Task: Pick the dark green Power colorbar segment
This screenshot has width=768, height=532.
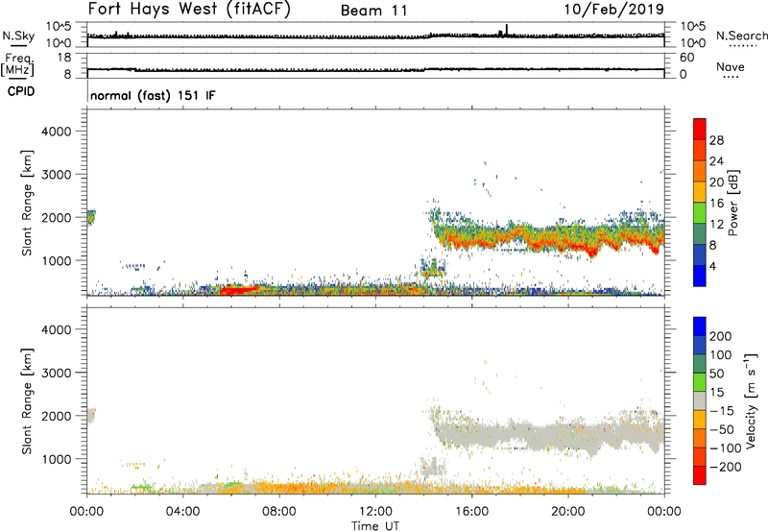Action: [700, 234]
